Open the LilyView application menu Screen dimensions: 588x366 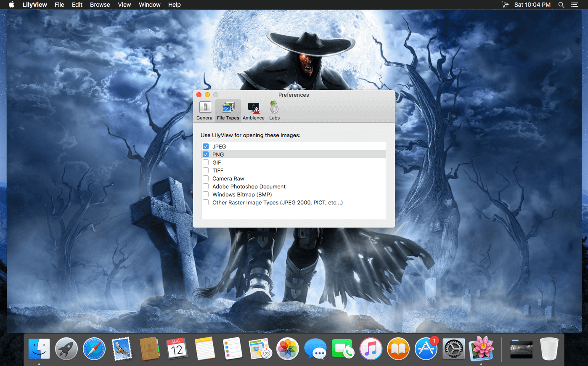[x=34, y=5]
